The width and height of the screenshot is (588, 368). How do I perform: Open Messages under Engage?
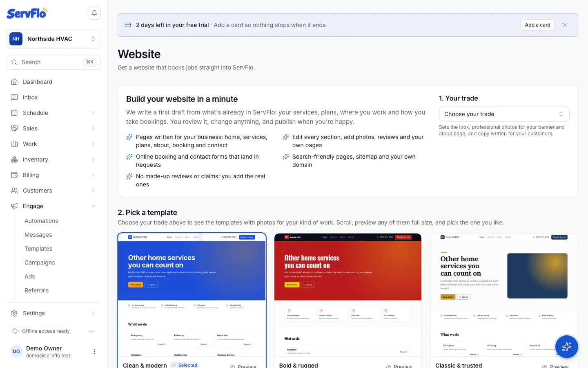38,235
